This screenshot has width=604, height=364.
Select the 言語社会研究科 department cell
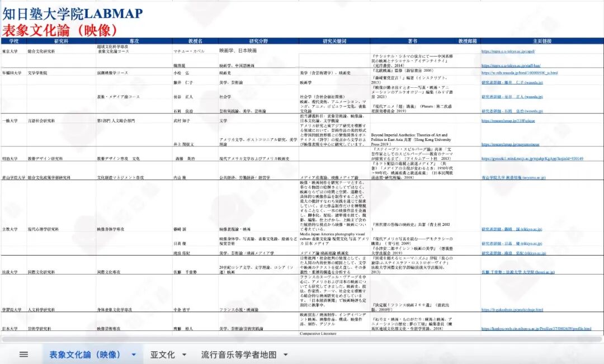(x=41, y=121)
